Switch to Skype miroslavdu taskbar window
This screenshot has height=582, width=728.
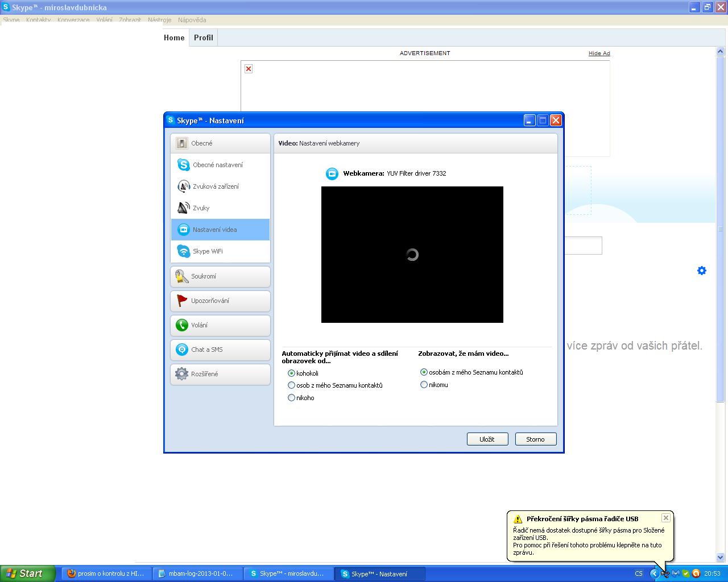289,573
